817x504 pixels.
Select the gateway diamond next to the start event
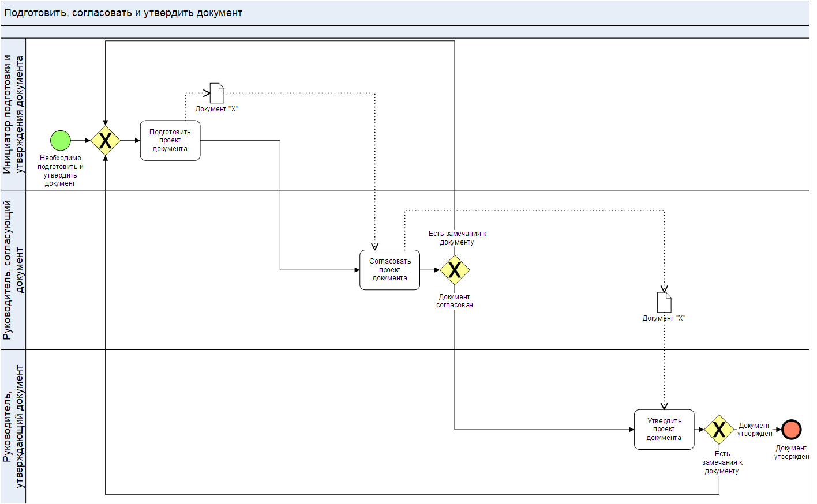(x=106, y=141)
